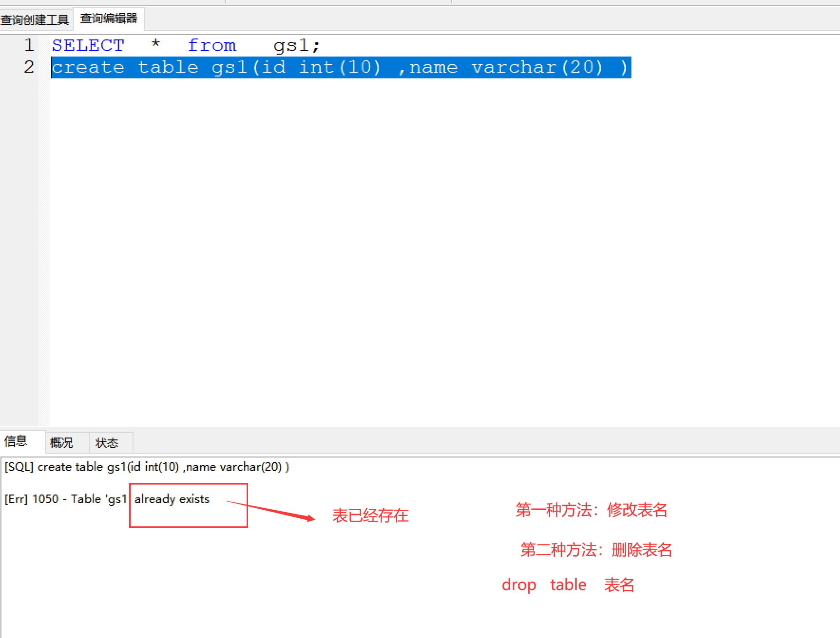
Task: Click 'int(10)' in the create table line
Action: pyautogui.click(x=340, y=67)
